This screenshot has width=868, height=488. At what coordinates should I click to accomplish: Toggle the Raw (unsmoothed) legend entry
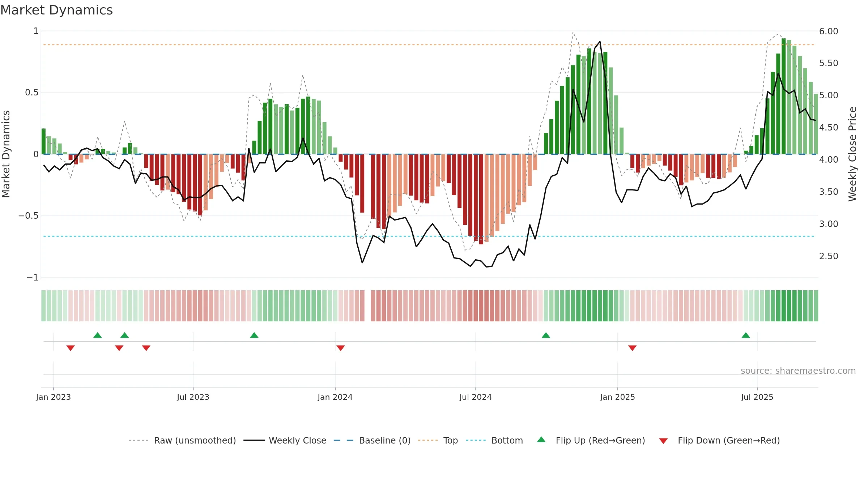(182, 440)
